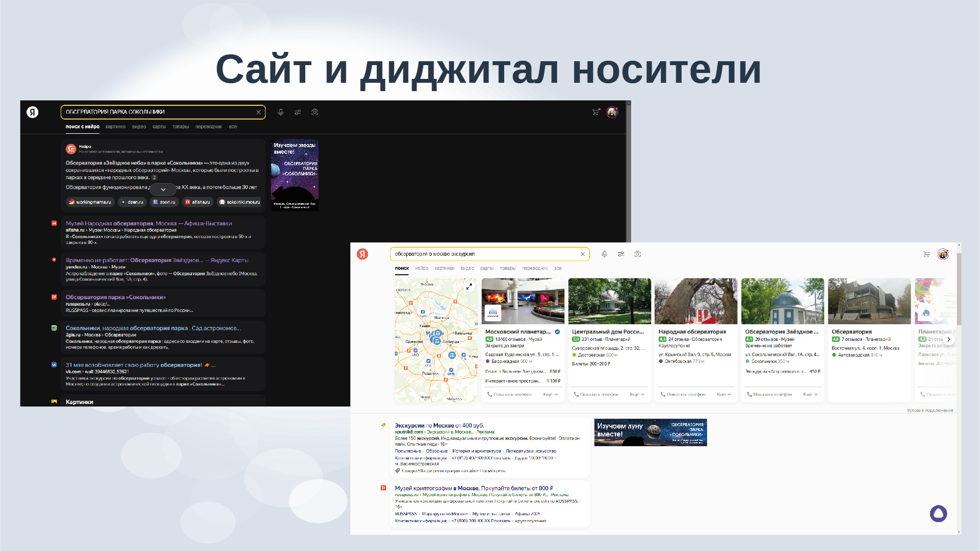Click the 'Изучаем луну вместе!' banner ad

coord(650,432)
